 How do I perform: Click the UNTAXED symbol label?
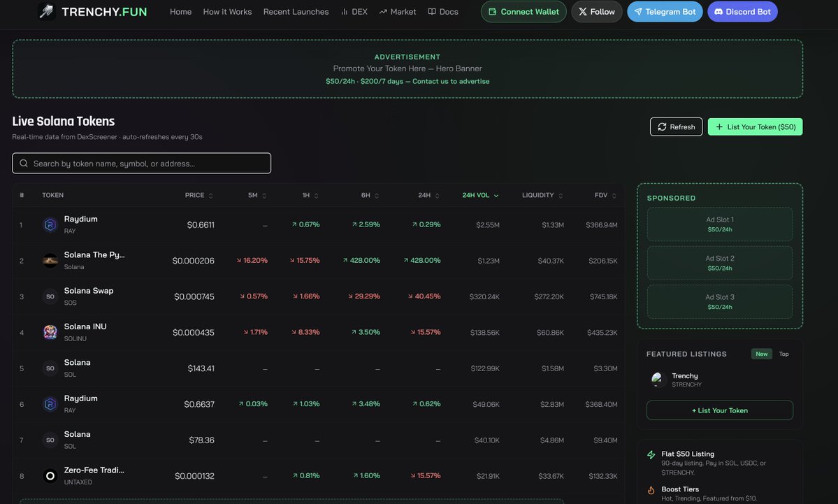tap(78, 482)
